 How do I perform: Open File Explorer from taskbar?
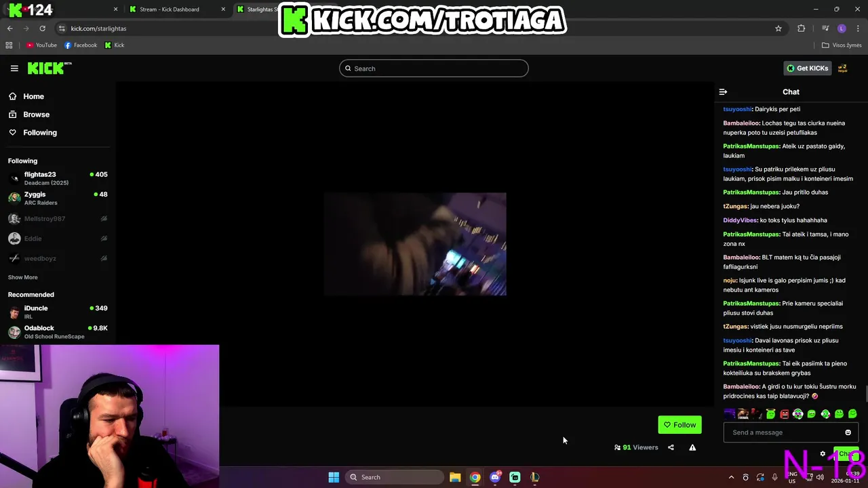pos(455,477)
